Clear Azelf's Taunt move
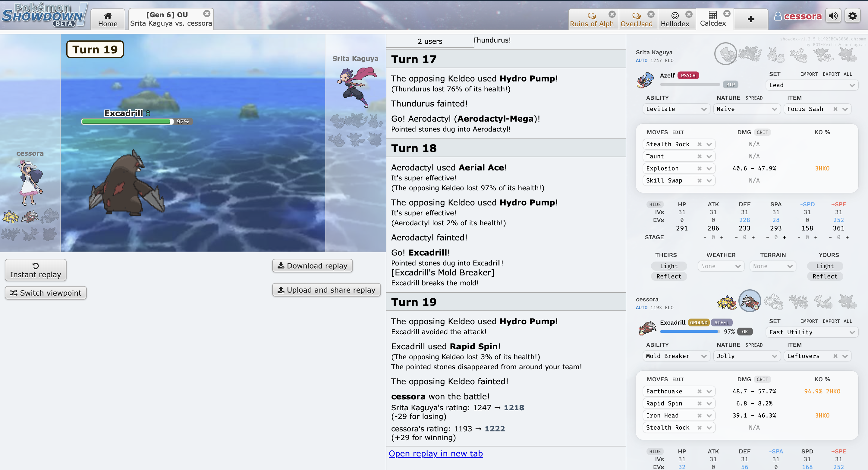The width and height of the screenshot is (868, 470). click(700, 157)
